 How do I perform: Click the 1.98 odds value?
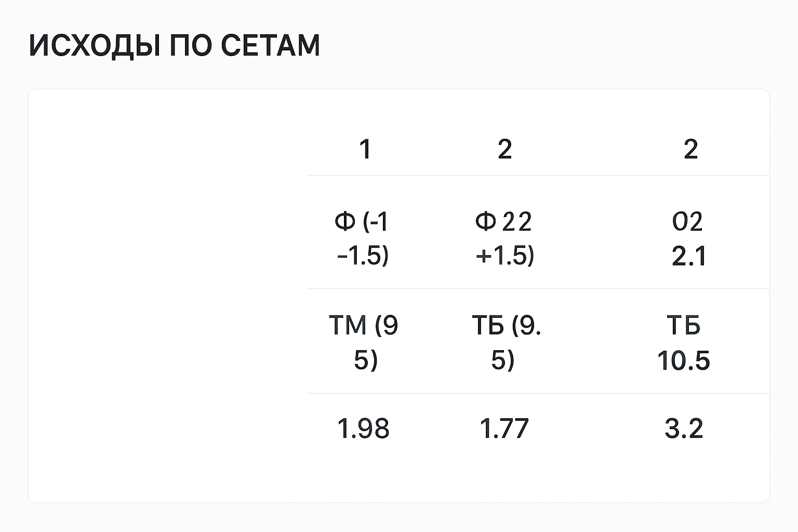[x=363, y=429]
